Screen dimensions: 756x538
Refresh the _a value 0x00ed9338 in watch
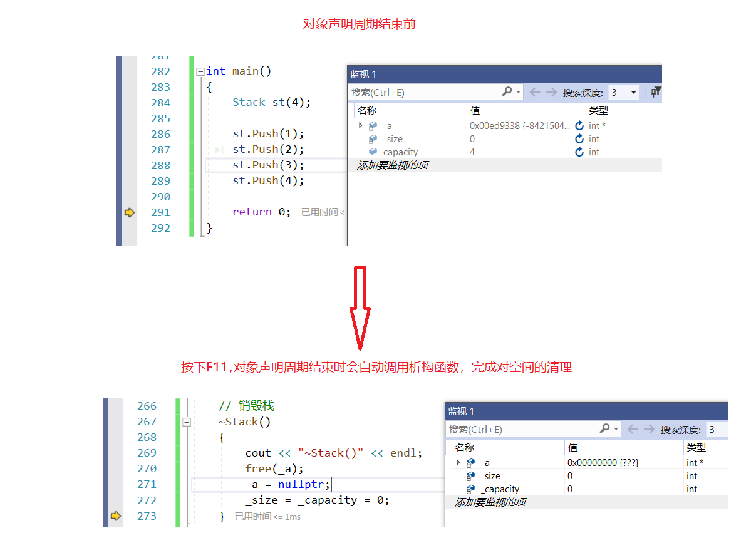(579, 126)
